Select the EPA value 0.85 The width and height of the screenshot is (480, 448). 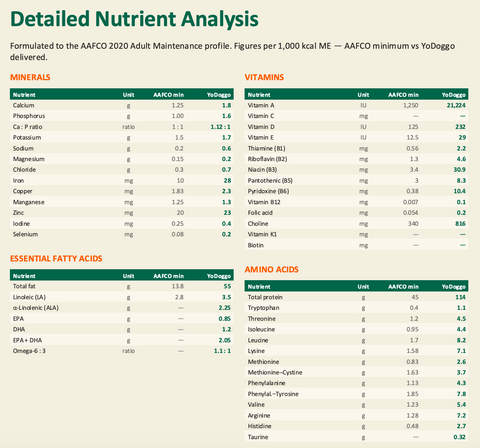tap(225, 319)
